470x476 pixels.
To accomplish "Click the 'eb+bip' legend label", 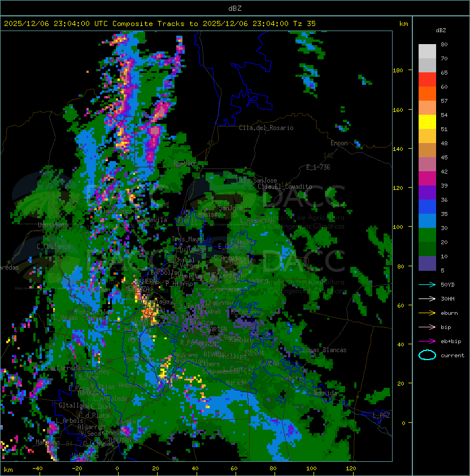I will (x=451, y=341).
